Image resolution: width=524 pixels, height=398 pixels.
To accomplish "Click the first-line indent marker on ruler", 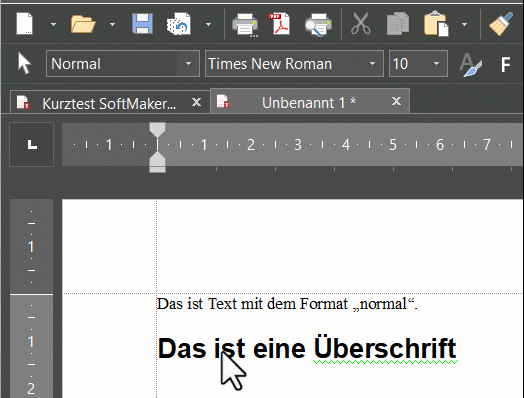I will pyautogui.click(x=157, y=130).
